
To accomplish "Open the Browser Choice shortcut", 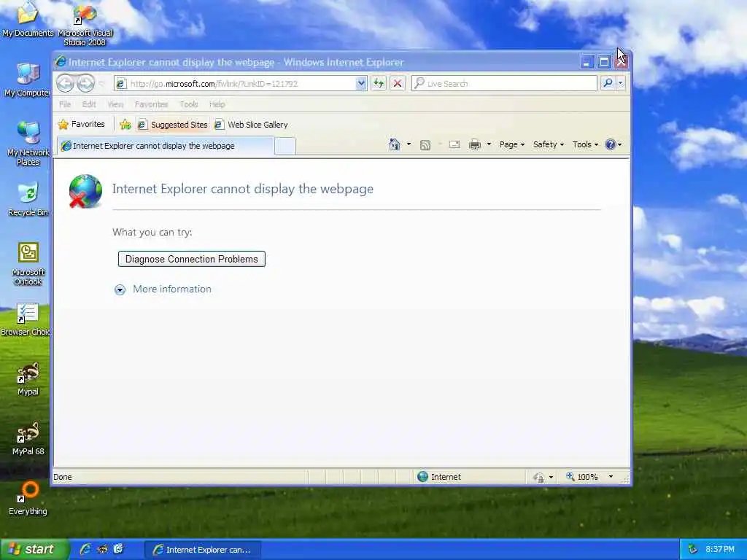I will tap(27, 319).
